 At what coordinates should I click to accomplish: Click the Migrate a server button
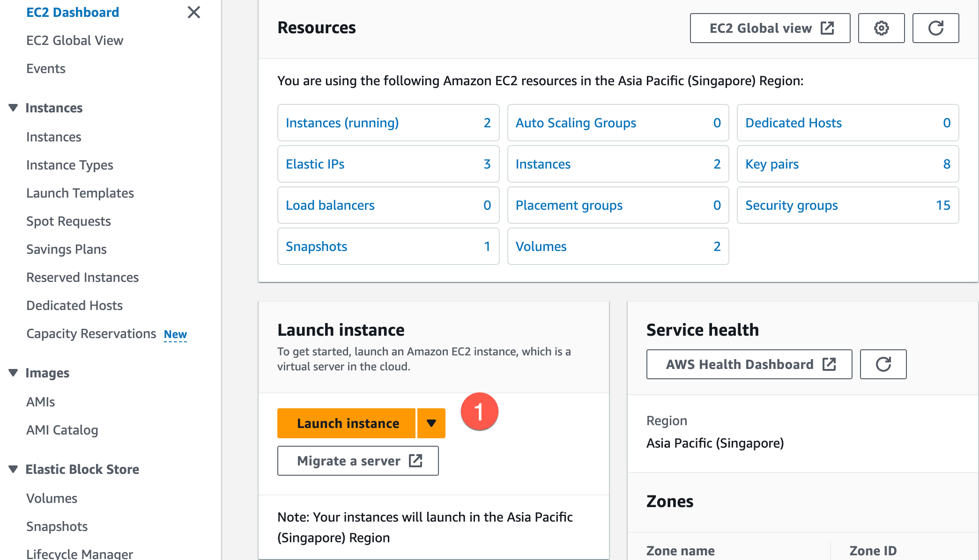[357, 461]
